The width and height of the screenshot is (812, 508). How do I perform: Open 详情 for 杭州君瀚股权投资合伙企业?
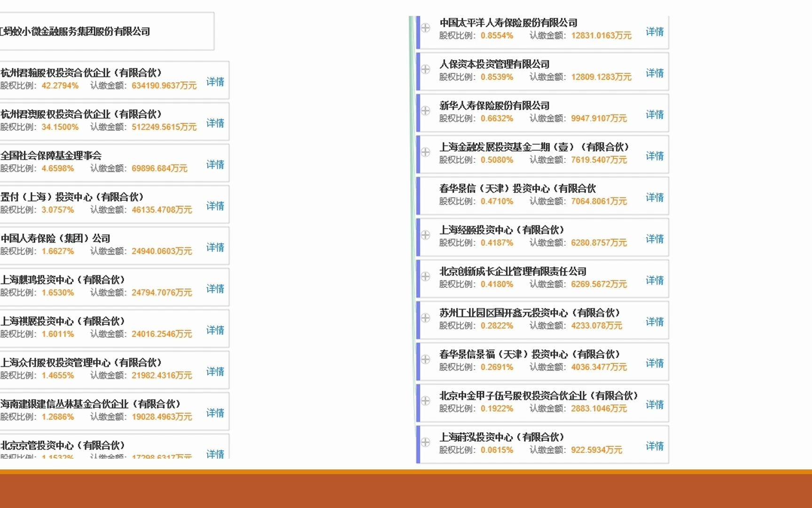click(215, 82)
